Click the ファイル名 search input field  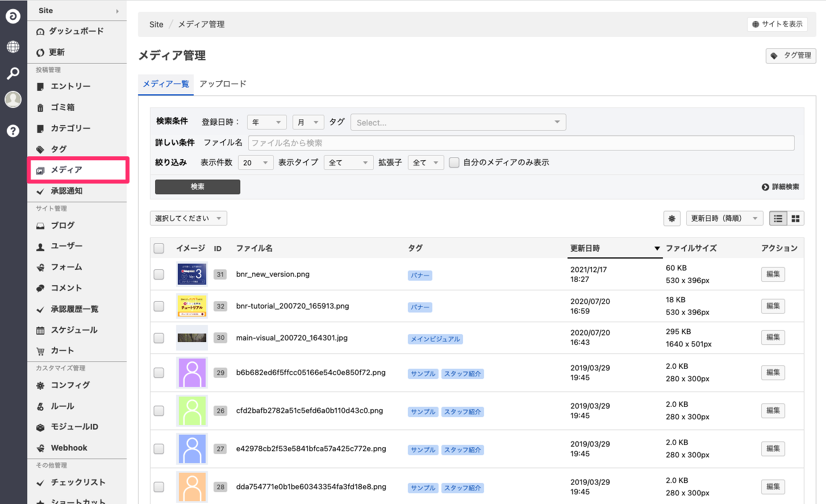521,143
